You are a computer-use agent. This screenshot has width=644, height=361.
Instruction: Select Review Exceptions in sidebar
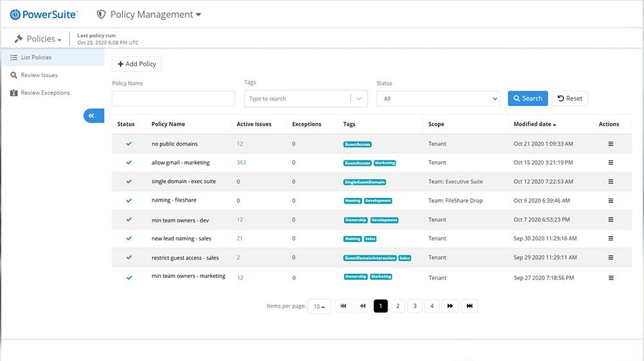(45, 93)
